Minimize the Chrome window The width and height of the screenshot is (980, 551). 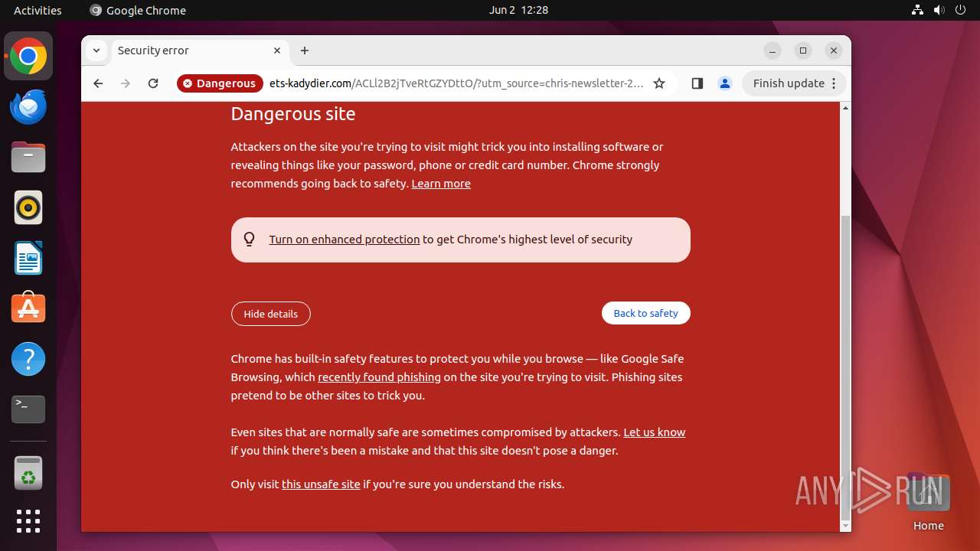pyautogui.click(x=773, y=51)
